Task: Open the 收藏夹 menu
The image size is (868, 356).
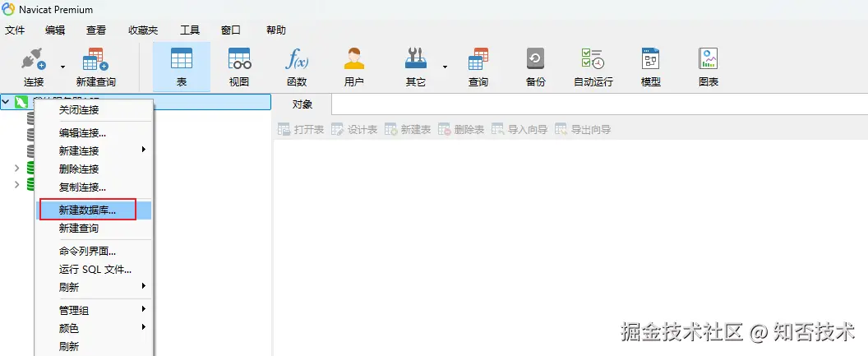Action: (143, 30)
